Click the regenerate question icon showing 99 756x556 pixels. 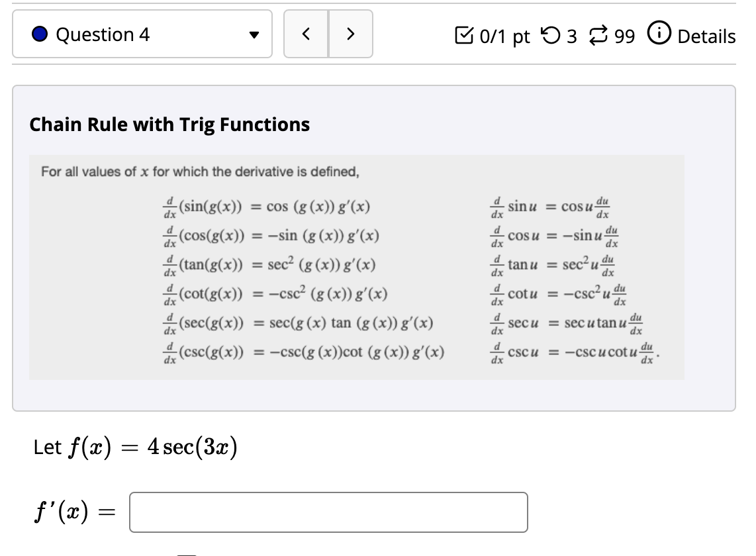click(598, 34)
